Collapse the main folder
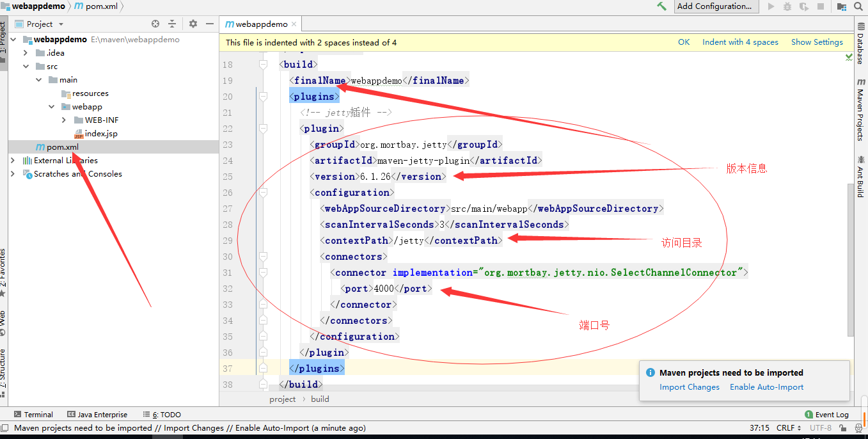 pos(38,80)
